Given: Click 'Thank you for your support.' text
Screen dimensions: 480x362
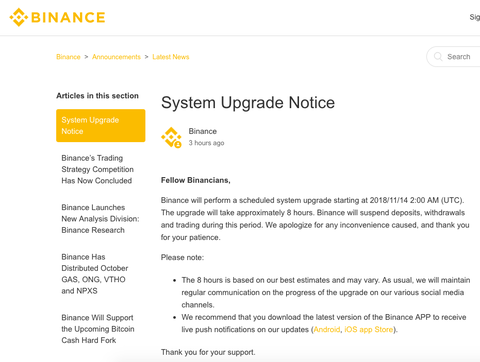Looking at the screenshot, I should [208, 352].
